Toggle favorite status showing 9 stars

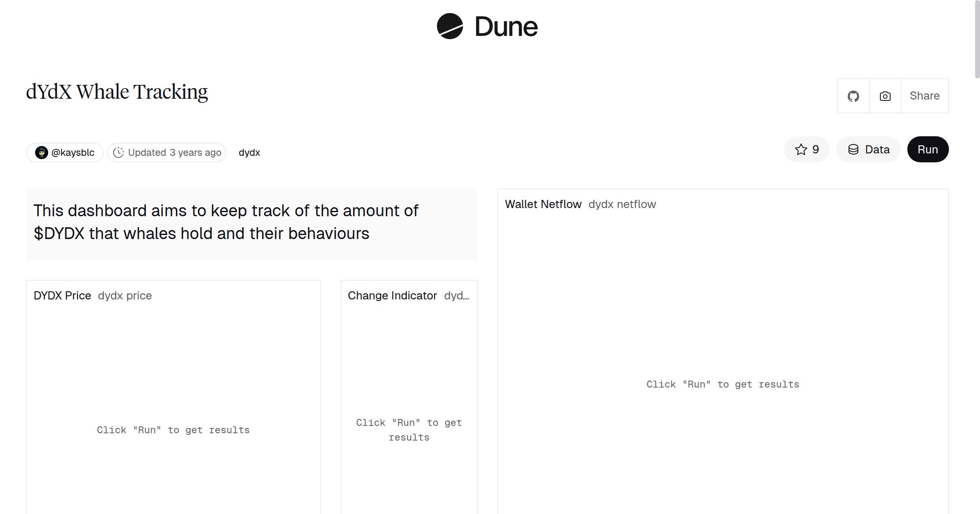pos(806,149)
